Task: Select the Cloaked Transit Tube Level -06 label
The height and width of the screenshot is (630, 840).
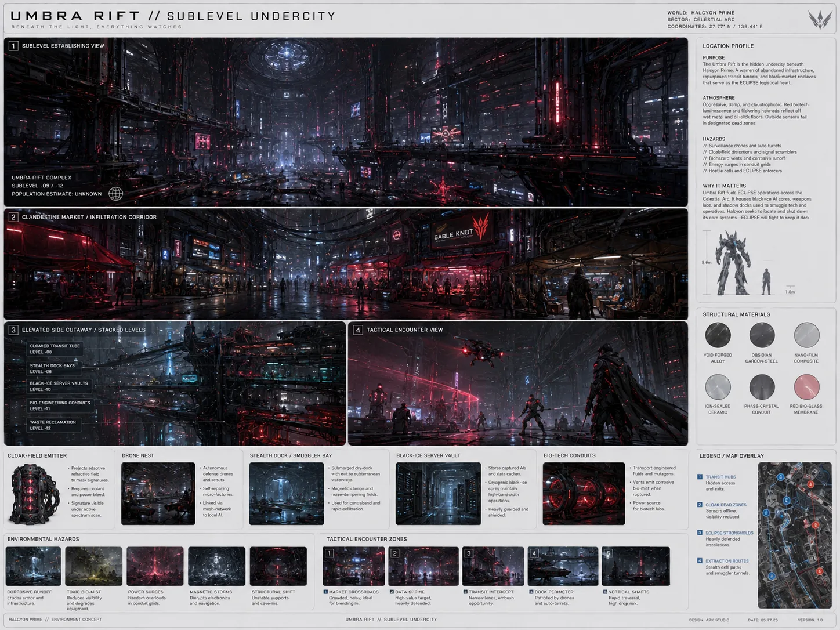Action: click(55, 349)
